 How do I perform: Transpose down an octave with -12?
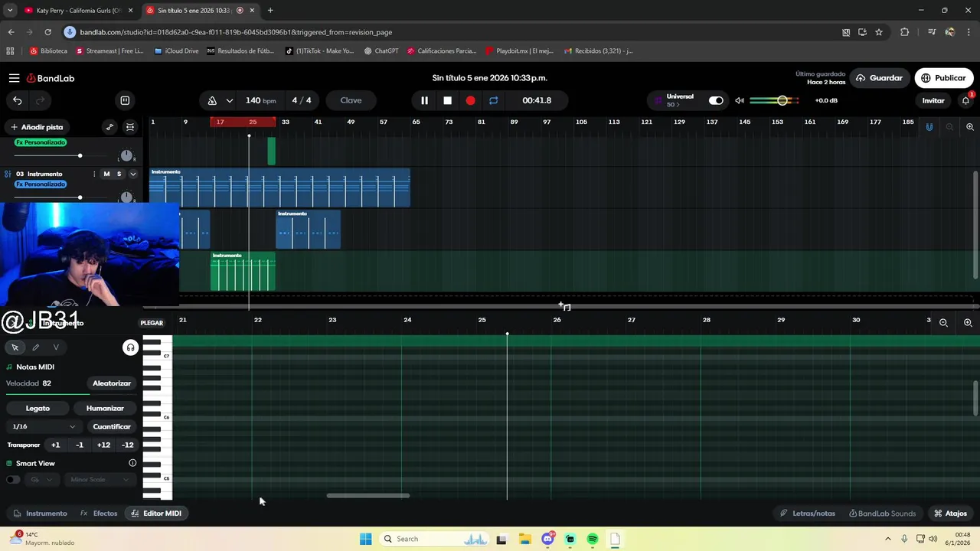(x=128, y=445)
